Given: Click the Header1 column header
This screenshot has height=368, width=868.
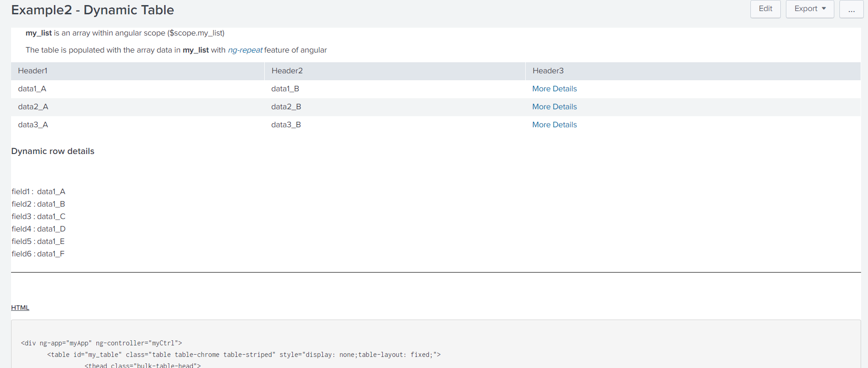Looking at the screenshot, I should tap(33, 71).
